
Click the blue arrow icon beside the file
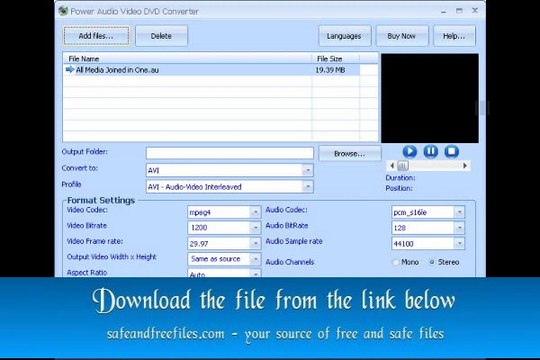click(x=70, y=70)
